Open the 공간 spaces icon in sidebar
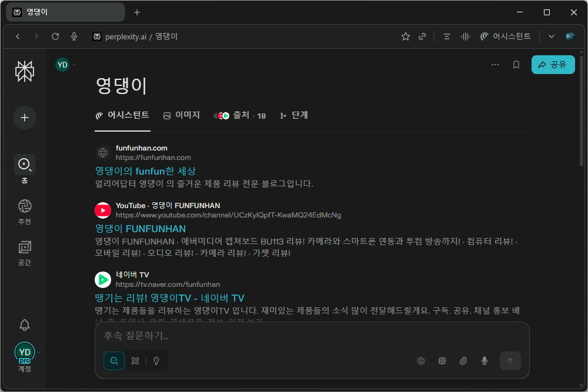 pos(25,247)
